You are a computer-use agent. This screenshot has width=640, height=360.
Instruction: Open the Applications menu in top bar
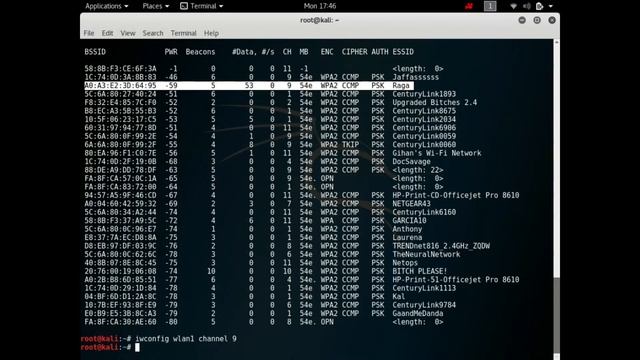click(x=106, y=6)
